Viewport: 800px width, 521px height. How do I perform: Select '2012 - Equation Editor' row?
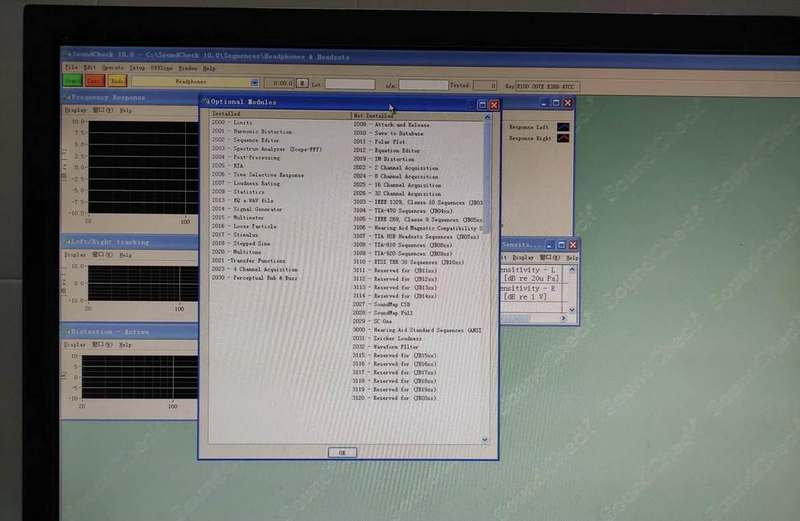(386, 151)
